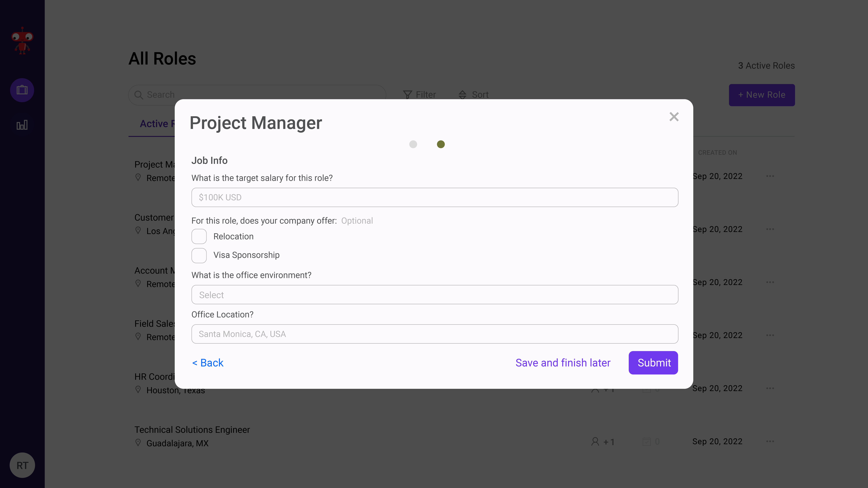The image size is (868, 488).
Task: Enable the Relocation checkbox option
Action: pos(199,236)
